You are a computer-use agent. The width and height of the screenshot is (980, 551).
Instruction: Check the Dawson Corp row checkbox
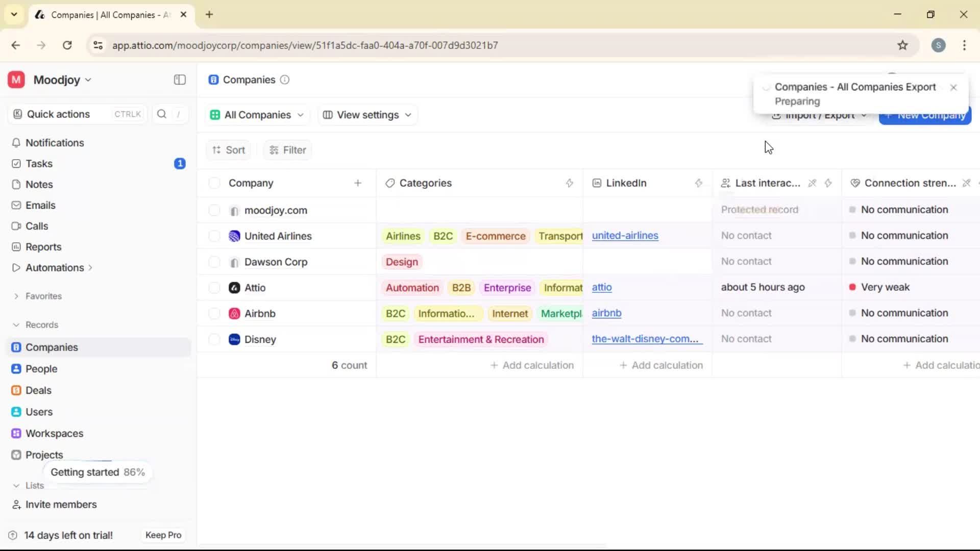pos(214,262)
